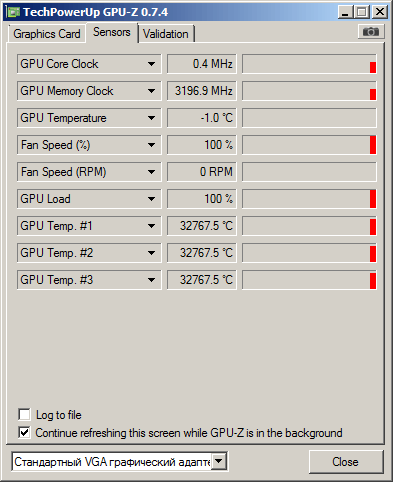Screen dimensions: 393x482
Task: Open the Fan Speed (RPM) dropdown
Action: coord(151,172)
